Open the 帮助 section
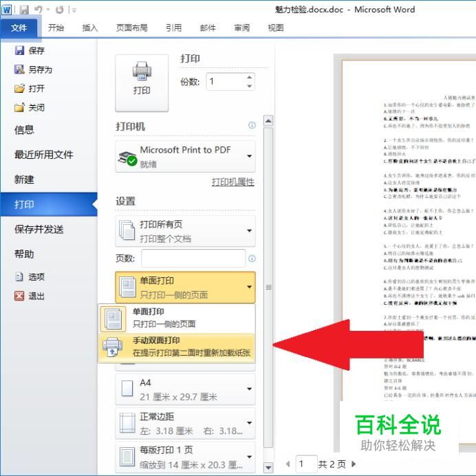Screen dimensions: 476x476 (x=24, y=254)
